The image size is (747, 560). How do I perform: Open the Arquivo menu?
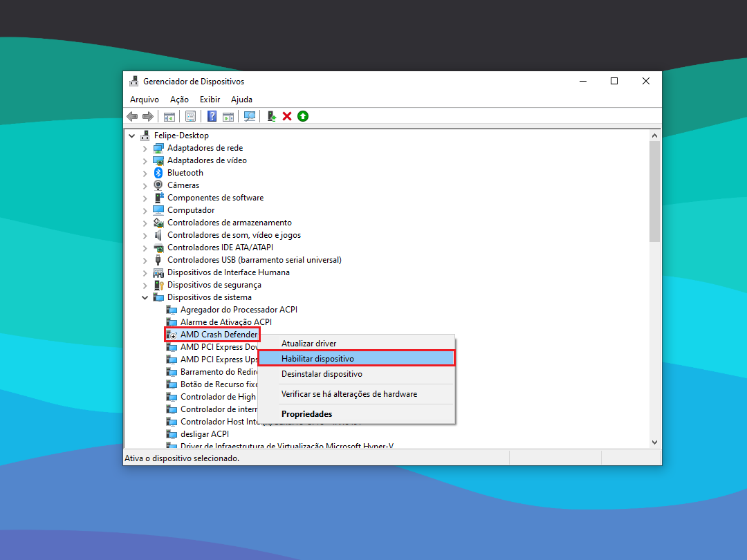(x=144, y=99)
